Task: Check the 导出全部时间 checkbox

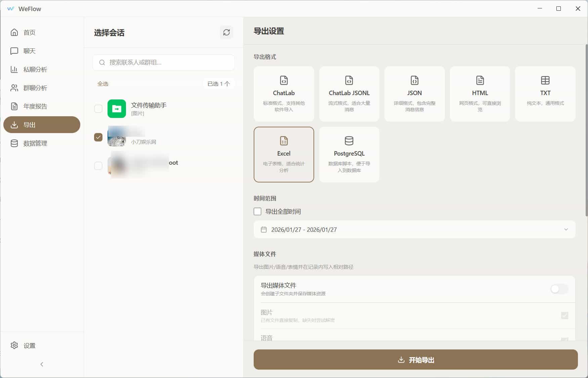Action: pyautogui.click(x=257, y=211)
